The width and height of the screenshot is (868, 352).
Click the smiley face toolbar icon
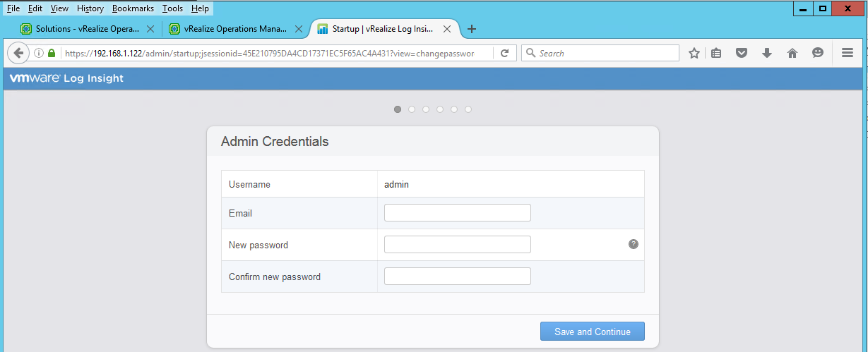tap(818, 53)
